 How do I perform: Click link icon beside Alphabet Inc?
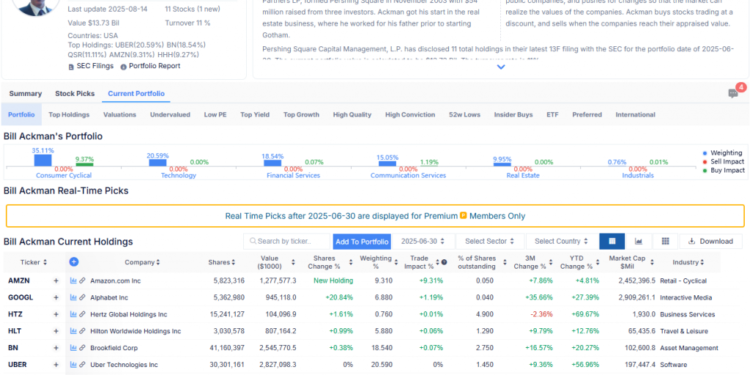pyautogui.click(x=82, y=298)
